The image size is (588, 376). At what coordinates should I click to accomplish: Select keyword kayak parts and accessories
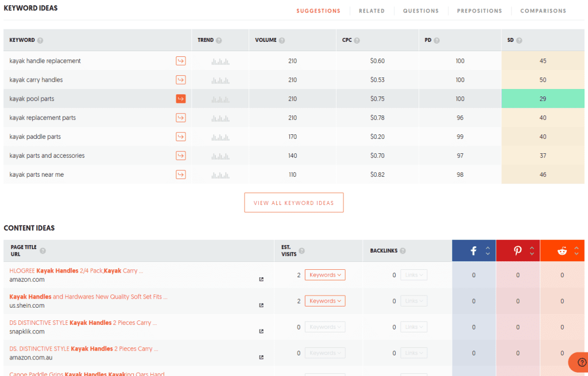(47, 156)
